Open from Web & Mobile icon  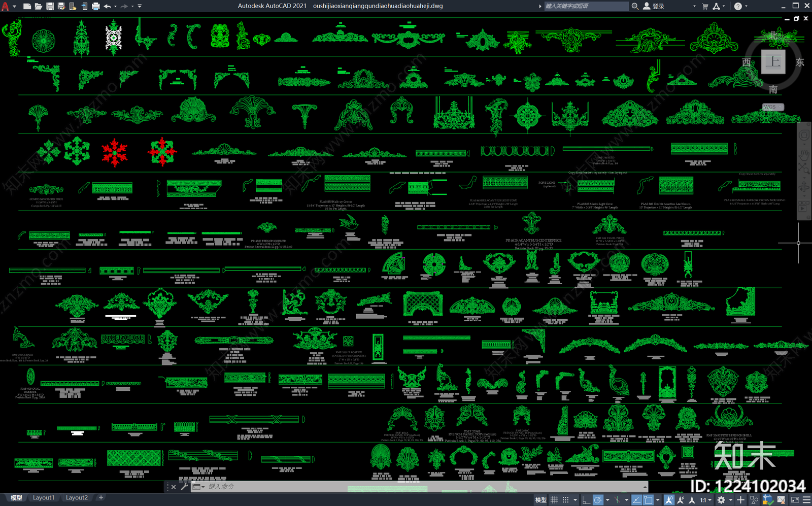(73, 6)
